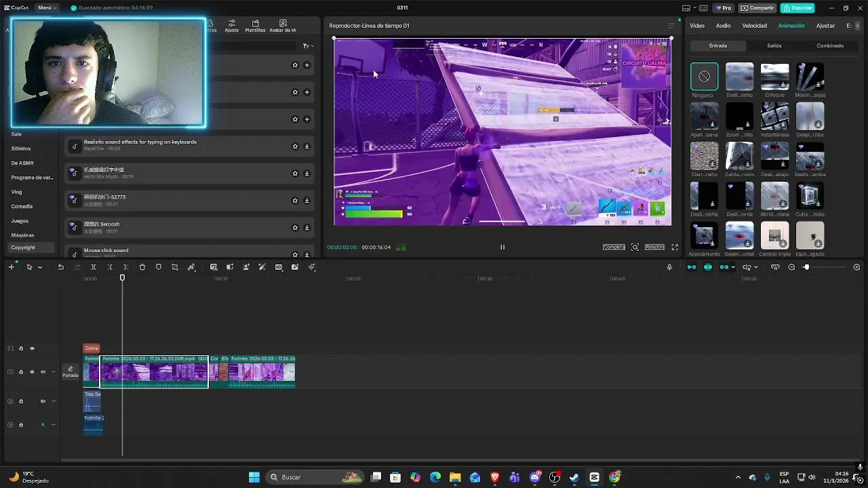Undo the last timeline edit
Image resolution: width=868 pixels, height=488 pixels.
60,267
